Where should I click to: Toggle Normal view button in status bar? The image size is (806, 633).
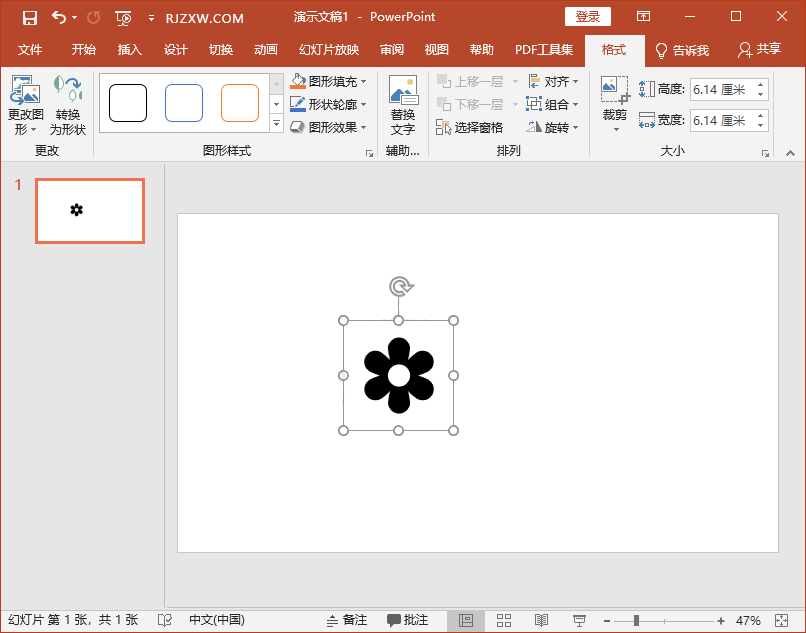pyautogui.click(x=466, y=620)
